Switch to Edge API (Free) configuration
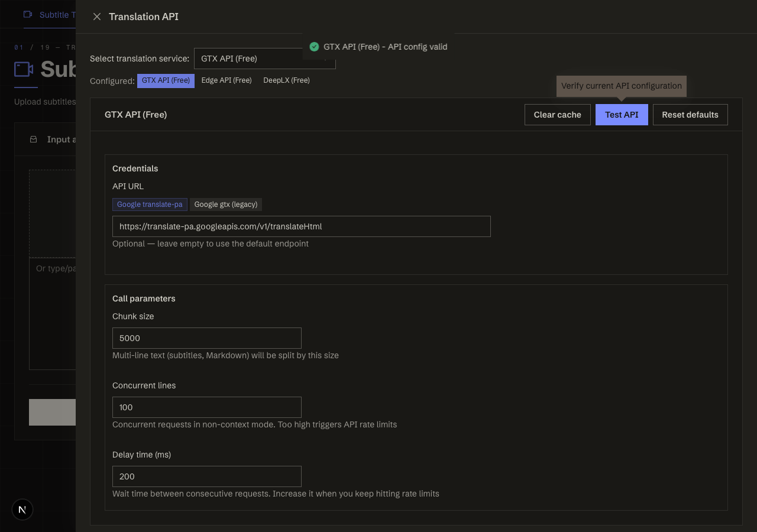757x532 pixels. pos(227,80)
